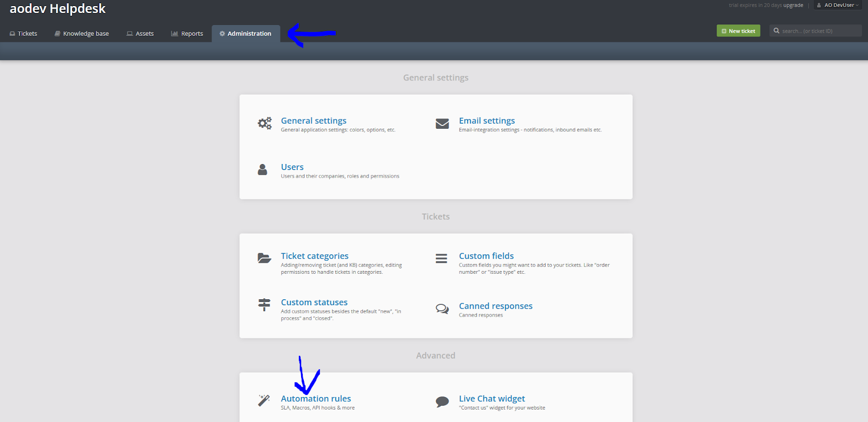Expand the AO DevUser account dropdown
Image resolution: width=868 pixels, height=422 pixels.
(838, 5)
